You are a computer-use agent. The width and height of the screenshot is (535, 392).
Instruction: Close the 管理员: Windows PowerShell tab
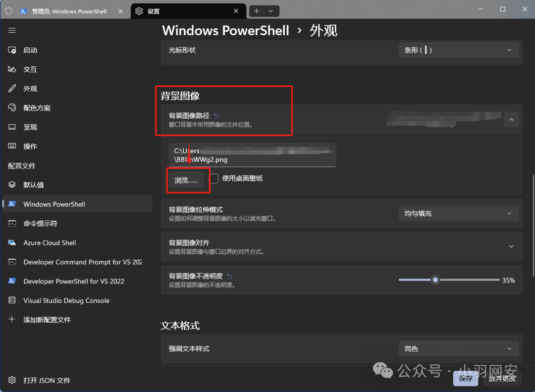pyautogui.click(x=120, y=11)
